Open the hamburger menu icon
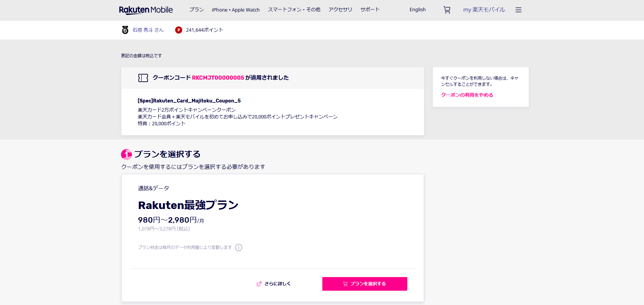The width and height of the screenshot is (644, 305). [518, 10]
